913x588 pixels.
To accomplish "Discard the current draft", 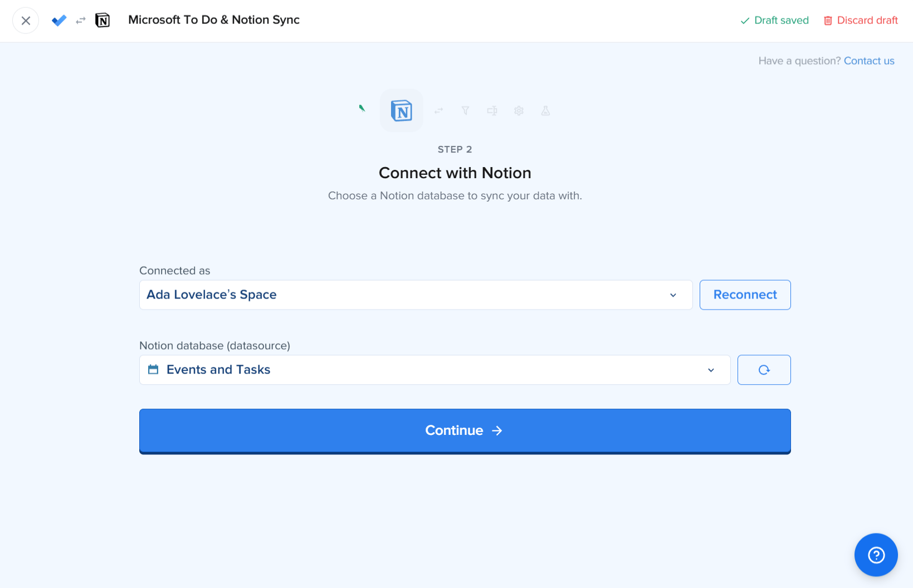I will [x=861, y=21].
